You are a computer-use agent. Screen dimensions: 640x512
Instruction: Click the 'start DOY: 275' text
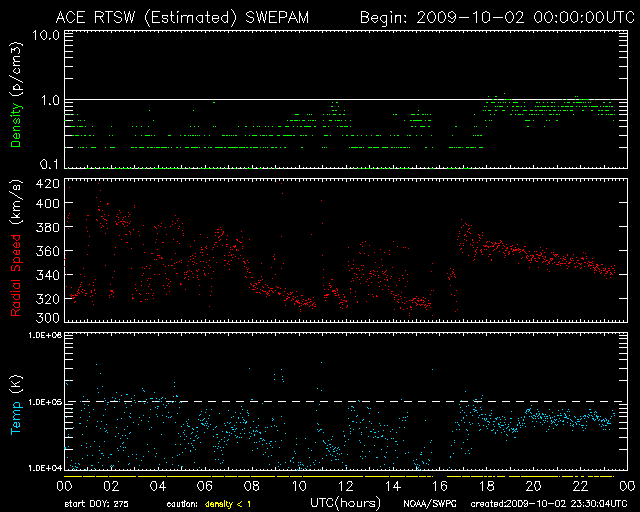(97, 504)
